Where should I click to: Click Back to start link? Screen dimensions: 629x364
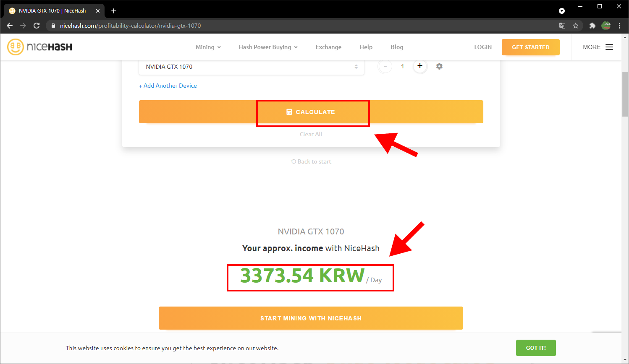coord(311,161)
